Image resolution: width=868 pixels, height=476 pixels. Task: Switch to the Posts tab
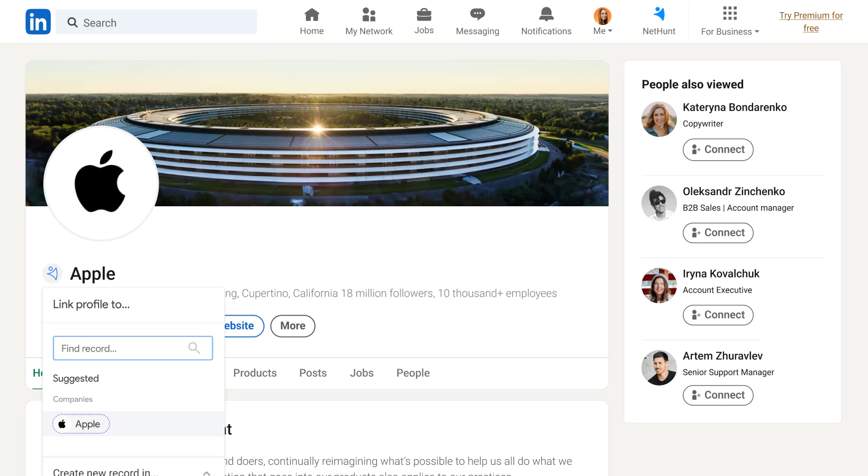(x=313, y=373)
